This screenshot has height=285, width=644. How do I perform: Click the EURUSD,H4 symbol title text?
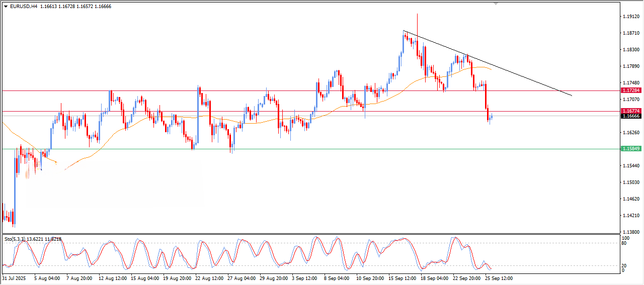(23, 7)
